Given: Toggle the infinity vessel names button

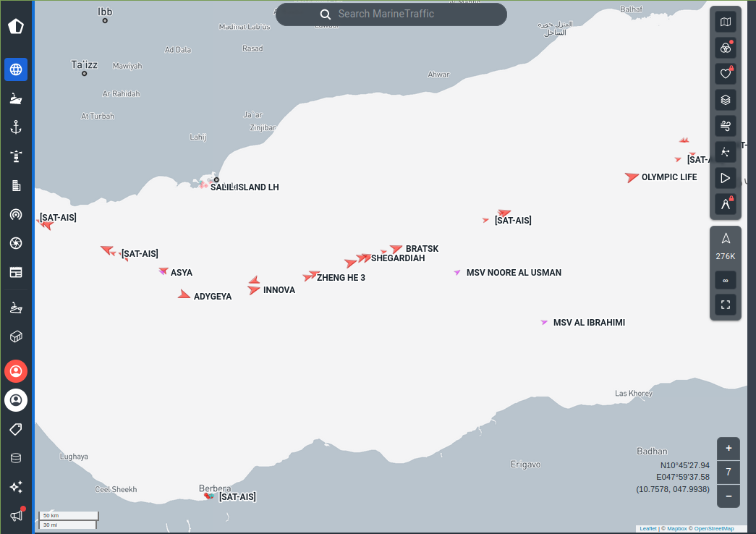Looking at the screenshot, I should pos(726,280).
